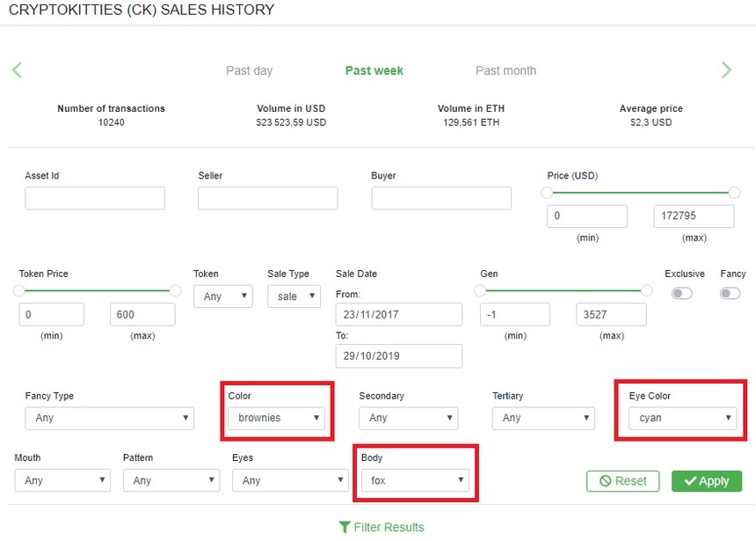The image size is (756, 541).
Task: Click the Price (USD) slider max handle
Action: point(735,192)
